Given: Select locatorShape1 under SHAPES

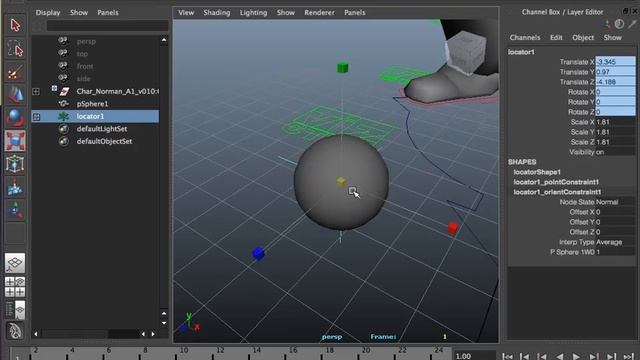Looking at the screenshot, I should [x=537, y=172].
